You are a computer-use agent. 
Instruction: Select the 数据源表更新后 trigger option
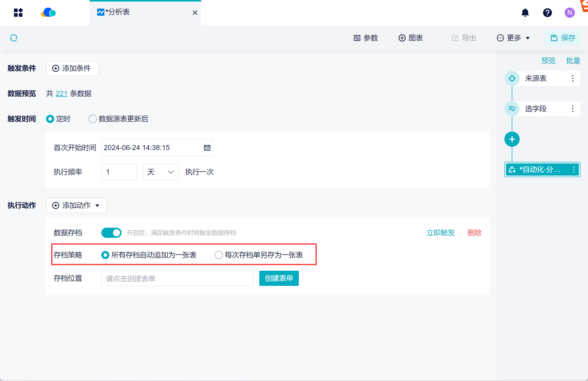93,119
